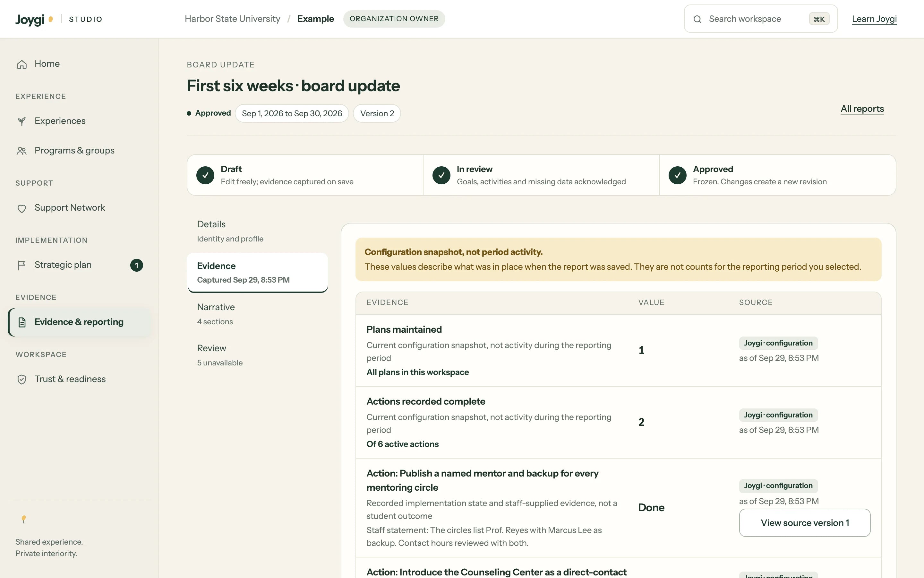Focus the Search workspace field

point(761,19)
